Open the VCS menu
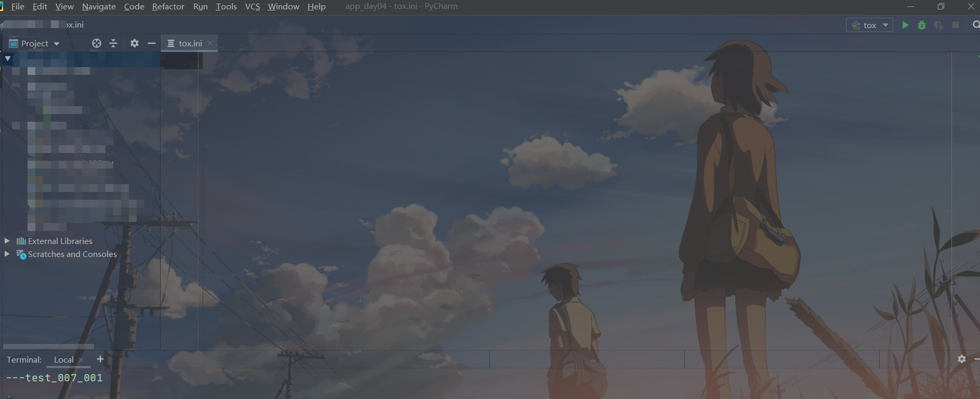The height and width of the screenshot is (399, 980). click(x=253, y=6)
